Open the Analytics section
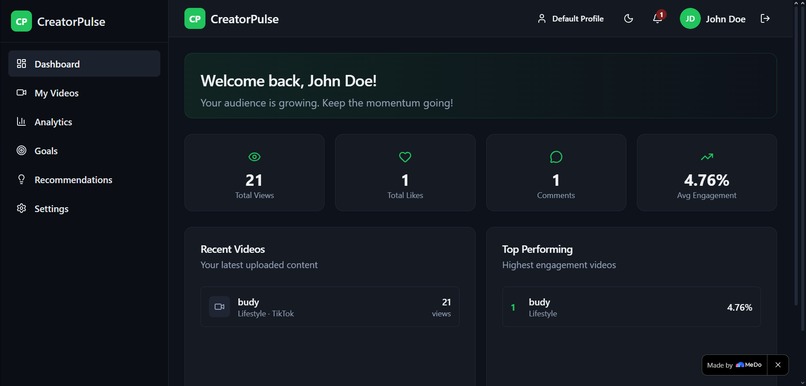The image size is (806, 386). point(84,122)
